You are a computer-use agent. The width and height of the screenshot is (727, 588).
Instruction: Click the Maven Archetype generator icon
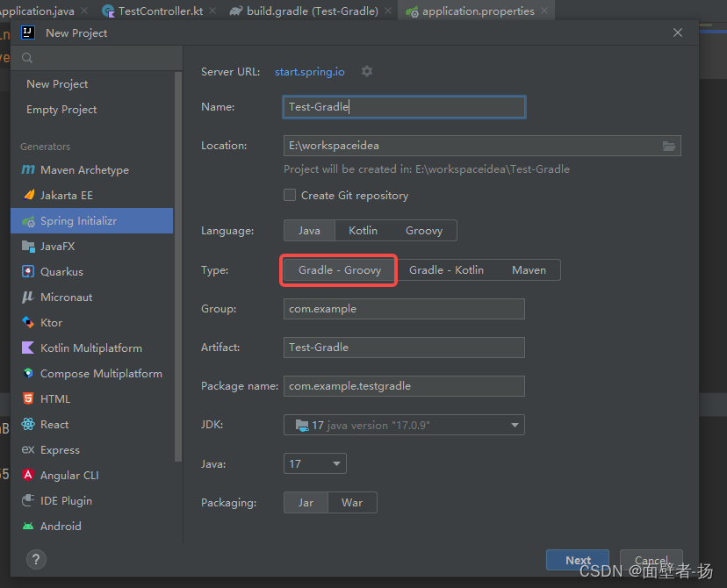[28, 170]
